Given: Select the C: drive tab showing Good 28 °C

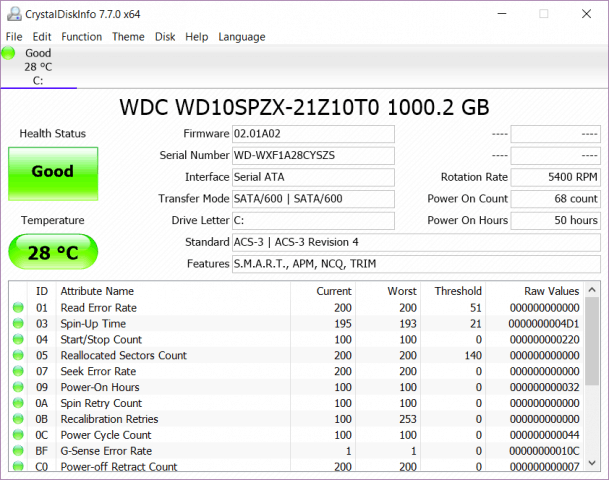Looking at the screenshot, I should [38, 66].
